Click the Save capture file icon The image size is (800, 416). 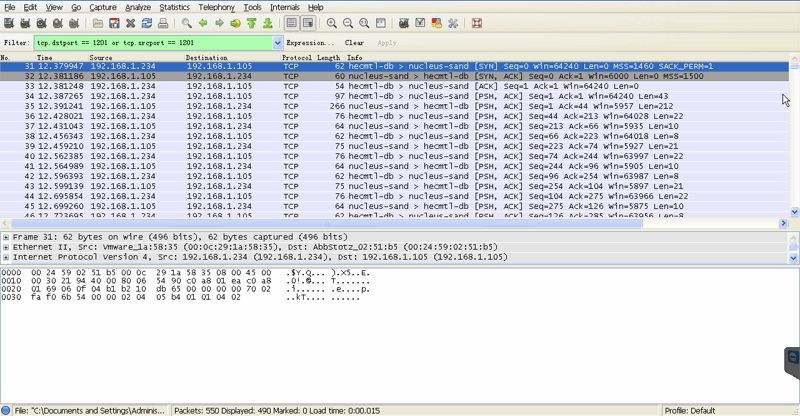[114, 23]
